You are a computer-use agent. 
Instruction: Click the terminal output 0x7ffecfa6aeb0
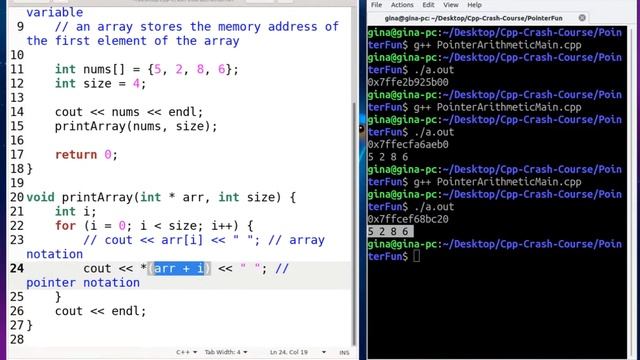408,144
